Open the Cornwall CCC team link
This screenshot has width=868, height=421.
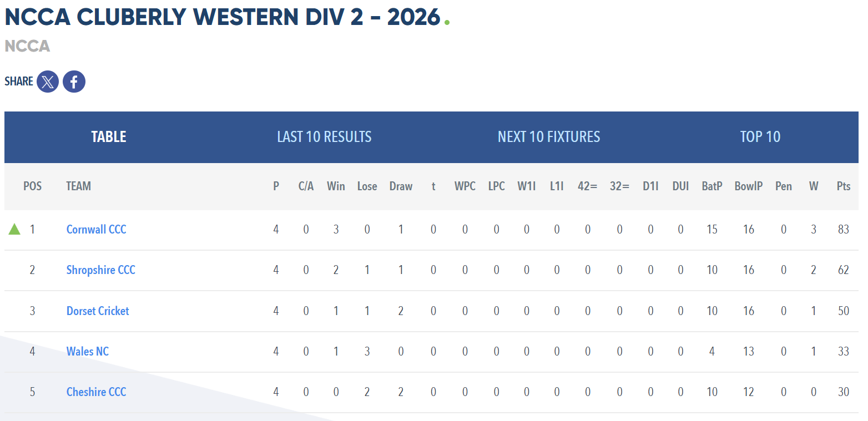(x=97, y=230)
